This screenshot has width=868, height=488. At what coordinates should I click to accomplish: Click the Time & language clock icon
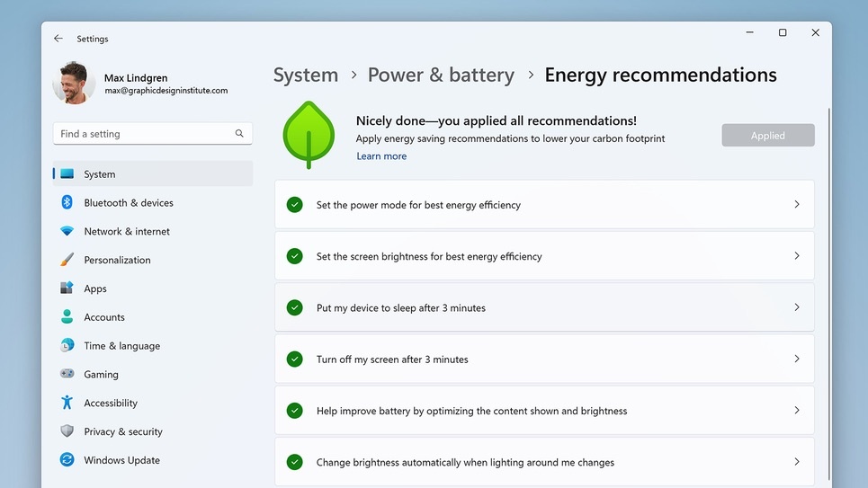(67, 345)
